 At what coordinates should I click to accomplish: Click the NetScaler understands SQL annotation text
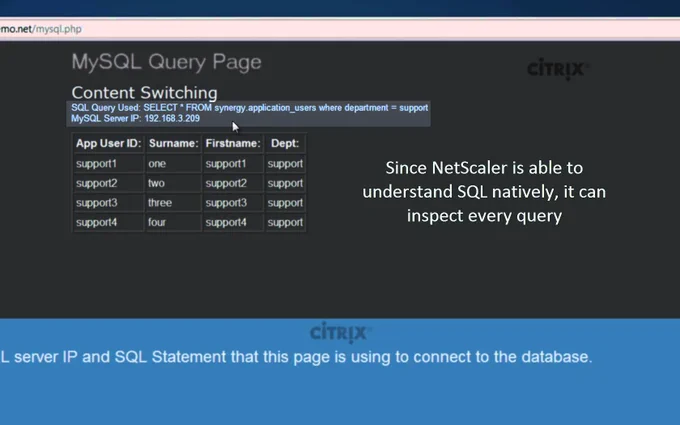click(x=484, y=192)
